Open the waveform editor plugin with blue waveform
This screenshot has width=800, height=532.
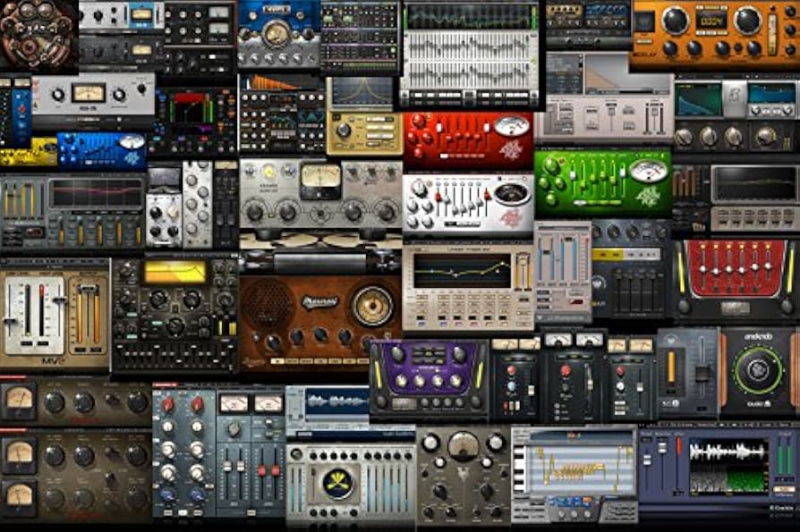point(328,411)
